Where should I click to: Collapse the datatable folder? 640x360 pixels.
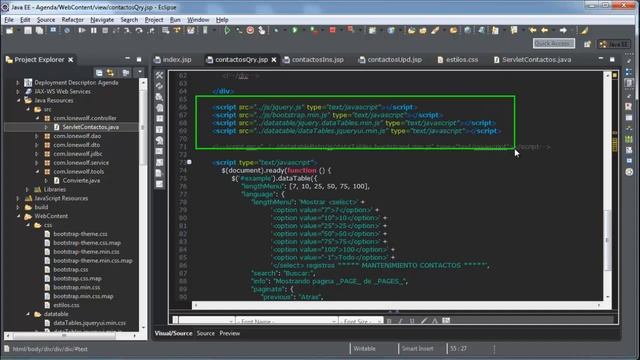click(x=28, y=314)
